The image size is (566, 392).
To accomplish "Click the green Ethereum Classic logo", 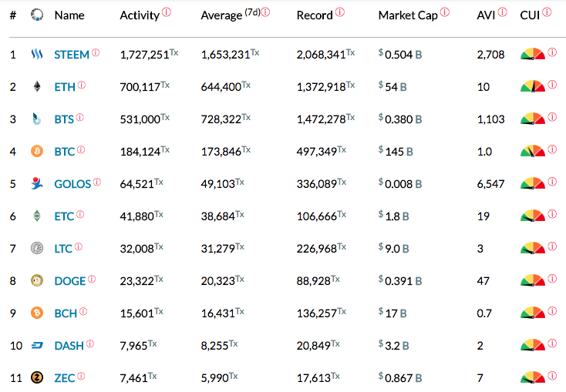I will point(37,216).
